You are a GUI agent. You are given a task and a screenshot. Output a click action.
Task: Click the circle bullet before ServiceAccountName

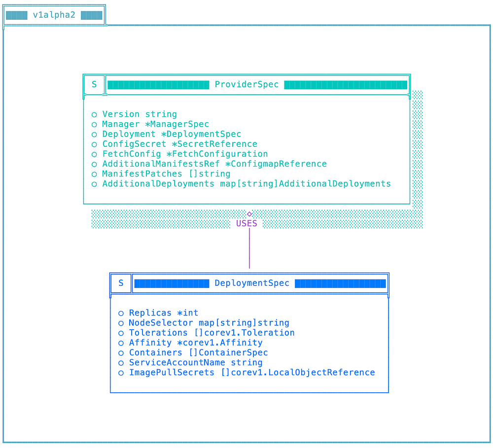click(121, 363)
